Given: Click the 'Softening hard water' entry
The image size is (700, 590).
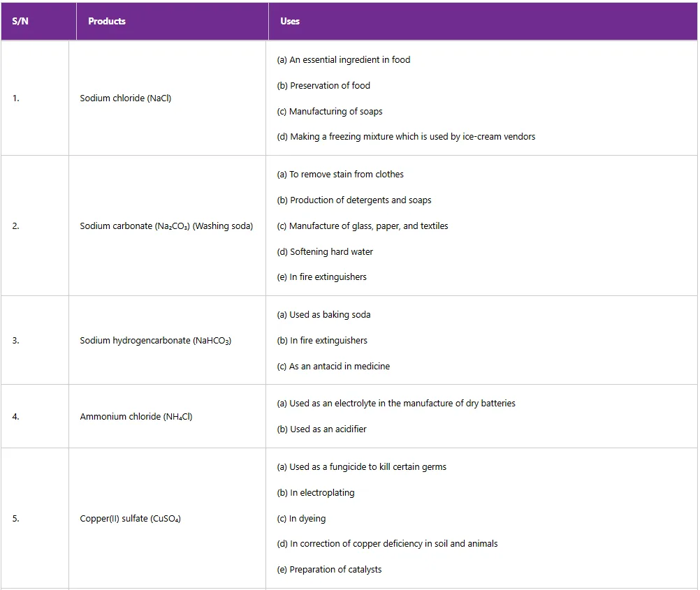Looking at the screenshot, I should (x=325, y=252).
